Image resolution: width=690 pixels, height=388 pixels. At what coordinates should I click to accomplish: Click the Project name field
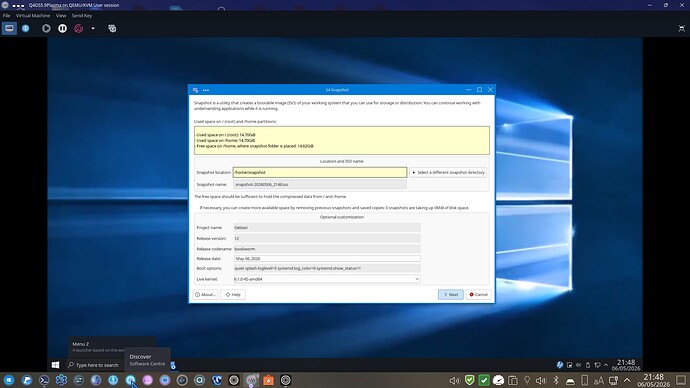coord(327,227)
